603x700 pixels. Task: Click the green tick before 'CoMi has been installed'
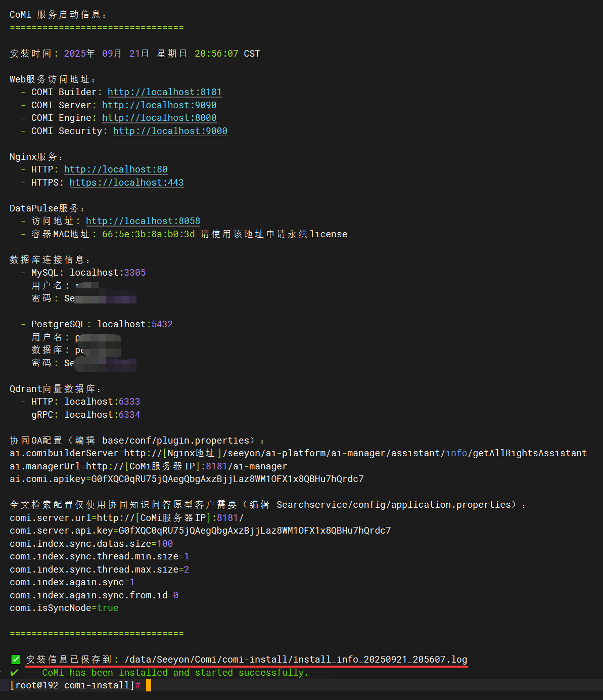click(14, 673)
